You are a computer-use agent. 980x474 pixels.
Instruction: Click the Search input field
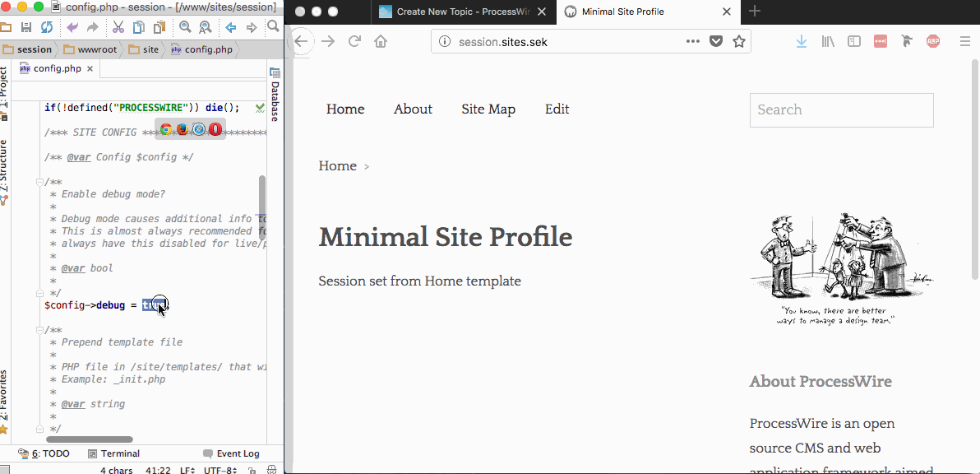[x=841, y=110]
